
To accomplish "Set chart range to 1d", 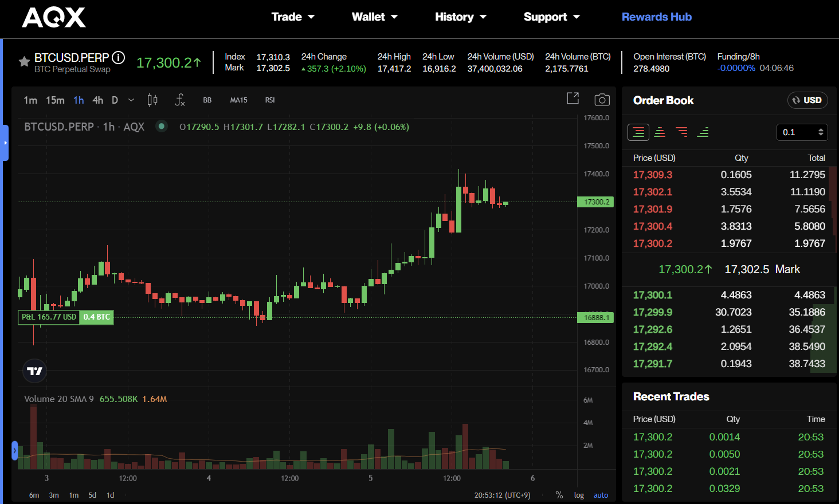I will tap(110, 495).
